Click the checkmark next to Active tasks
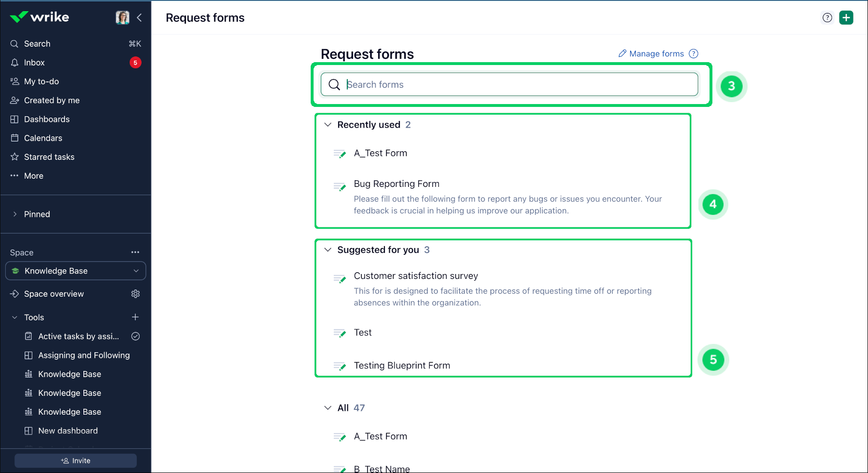Screen dimensions: 868x473 (x=135, y=336)
